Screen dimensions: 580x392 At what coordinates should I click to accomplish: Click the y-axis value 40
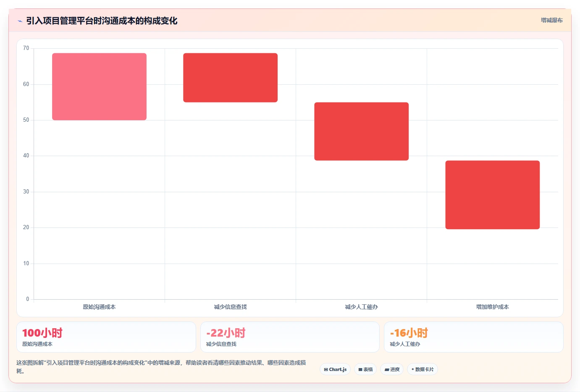tap(26, 156)
